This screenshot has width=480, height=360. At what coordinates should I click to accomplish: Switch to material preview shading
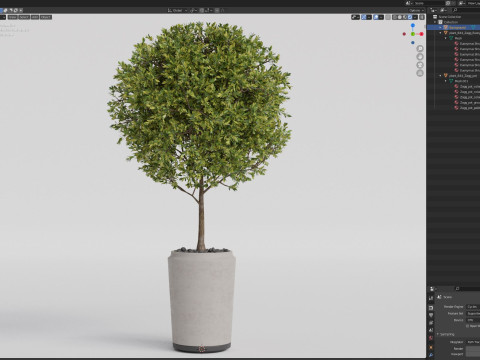click(405, 17)
